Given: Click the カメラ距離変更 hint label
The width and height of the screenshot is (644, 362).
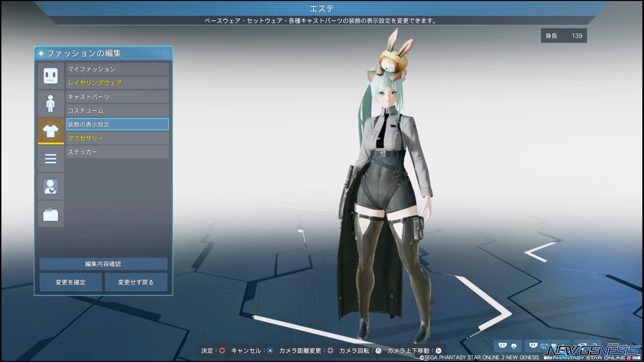Looking at the screenshot, I should click(x=300, y=351).
